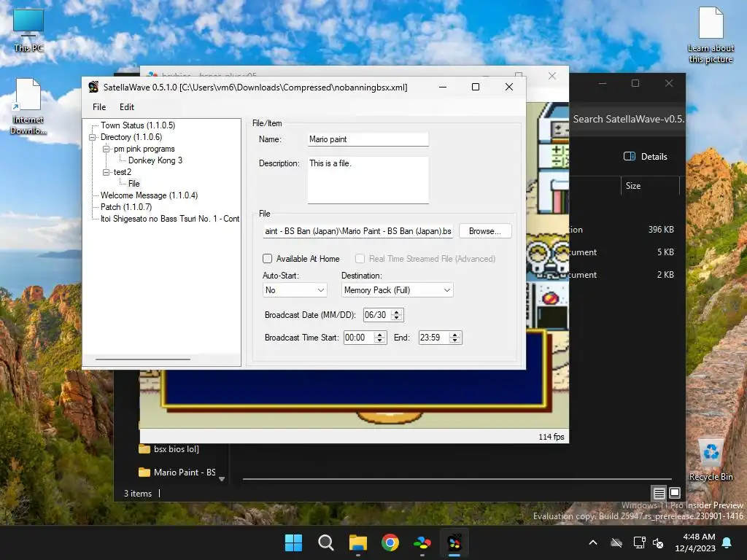Image resolution: width=747 pixels, height=560 pixels.
Task: Click into the Description text box
Action: 368,180
